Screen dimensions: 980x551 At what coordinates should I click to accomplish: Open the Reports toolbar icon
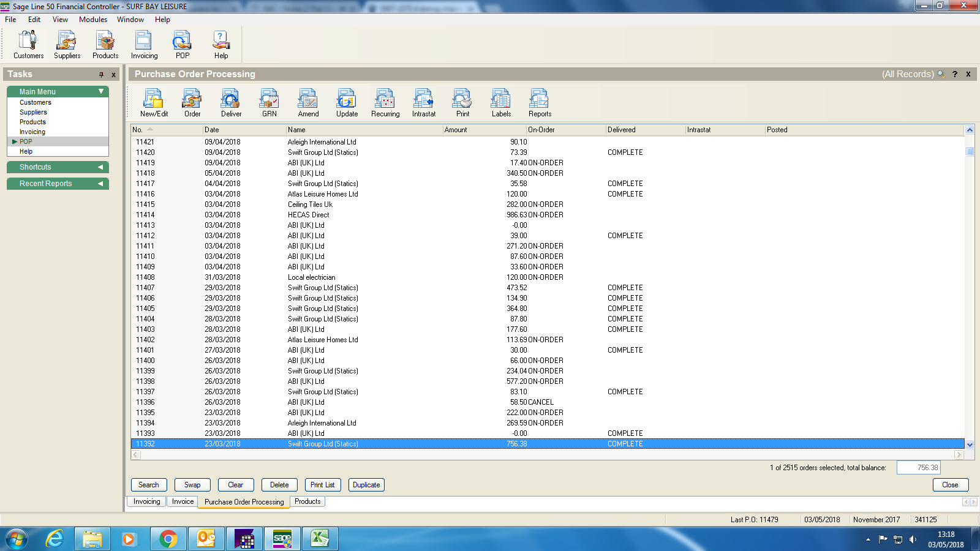click(x=540, y=102)
